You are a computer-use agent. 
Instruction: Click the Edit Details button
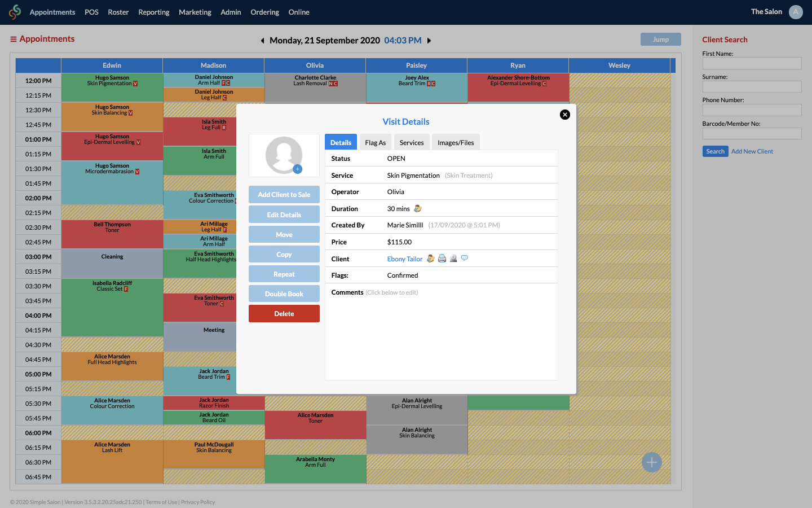(x=284, y=214)
